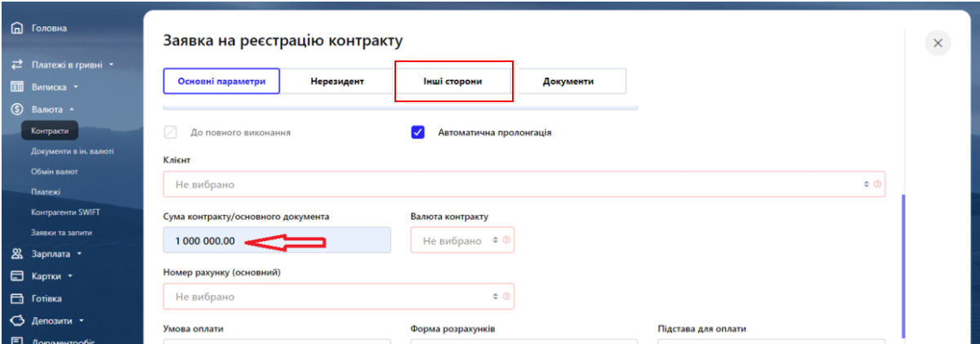
Task: Switch to the Нерезидент tab
Action: pyautogui.click(x=337, y=82)
